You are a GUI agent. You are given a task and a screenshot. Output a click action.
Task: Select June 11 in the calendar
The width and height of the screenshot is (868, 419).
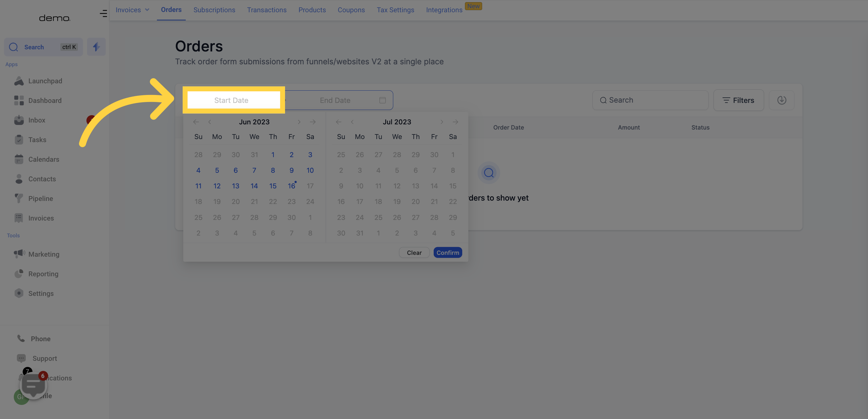coord(199,186)
